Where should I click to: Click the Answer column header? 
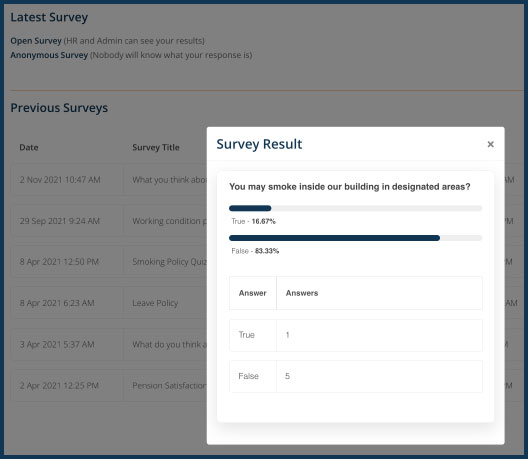[x=253, y=293]
